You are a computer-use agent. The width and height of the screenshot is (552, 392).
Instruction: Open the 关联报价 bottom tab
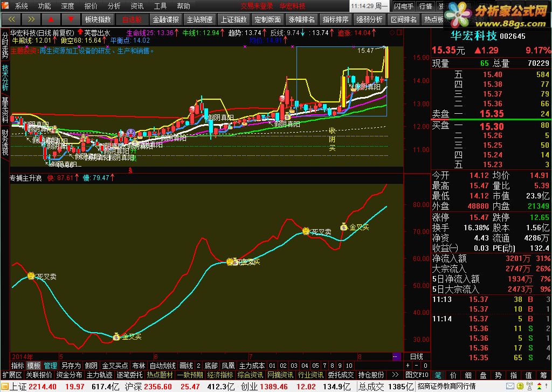pos(39,375)
